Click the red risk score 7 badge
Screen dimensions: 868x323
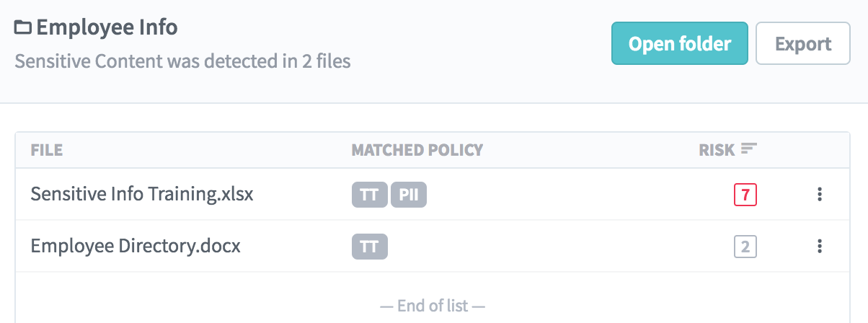click(745, 195)
